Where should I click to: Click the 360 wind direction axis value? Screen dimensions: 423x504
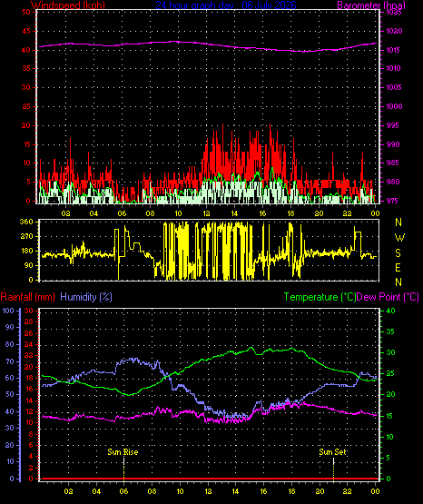coord(26,222)
